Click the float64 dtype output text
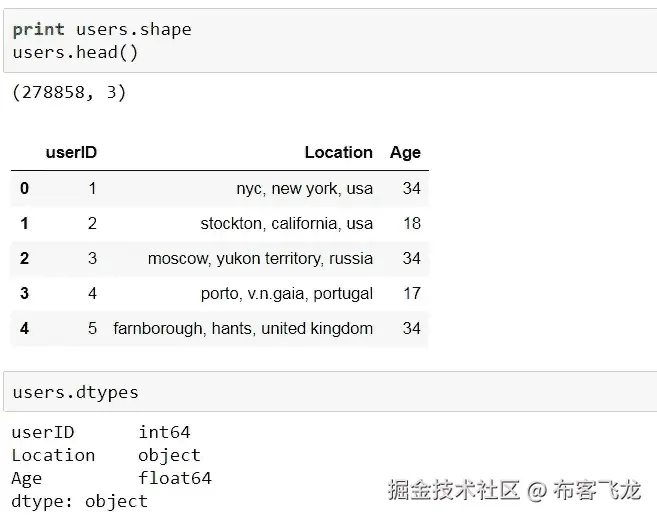Image resolution: width=657 pixels, height=518 pixels. [175, 478]
